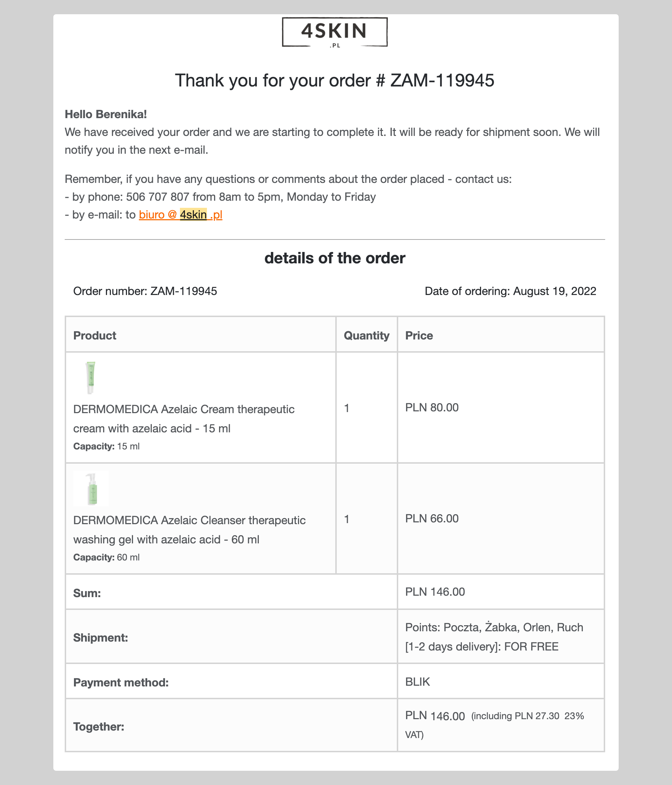Click the details of the order heading

click(335, 258)
